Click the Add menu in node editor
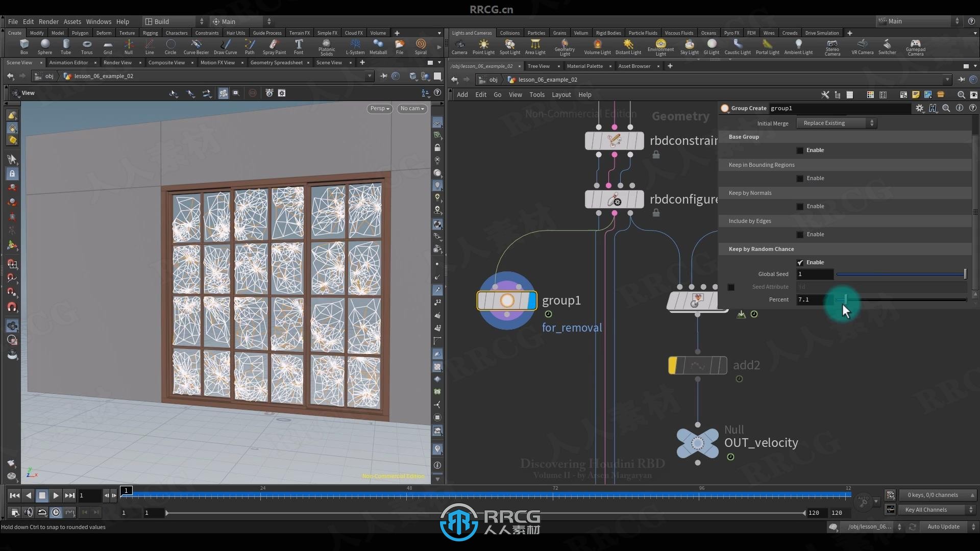 [462, 94]
